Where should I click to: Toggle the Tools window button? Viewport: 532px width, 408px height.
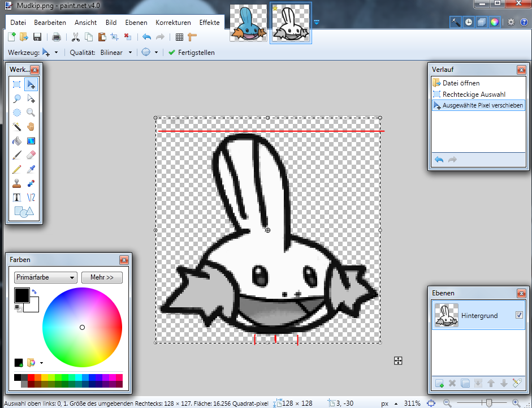click(x=456, y=23)
